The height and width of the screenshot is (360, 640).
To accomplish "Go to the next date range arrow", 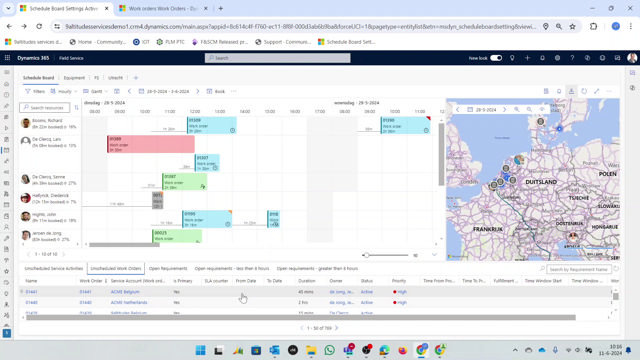I will tap(198, 91).
